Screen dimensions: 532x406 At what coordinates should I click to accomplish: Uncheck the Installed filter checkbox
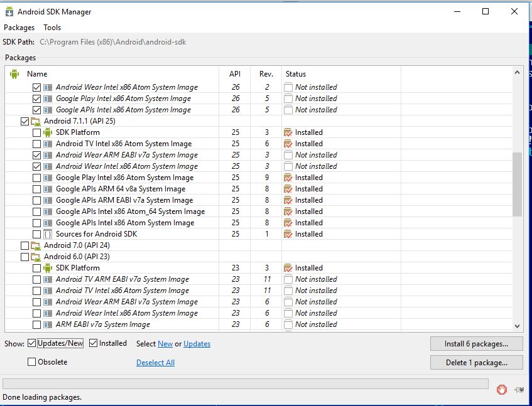[94, 343]
